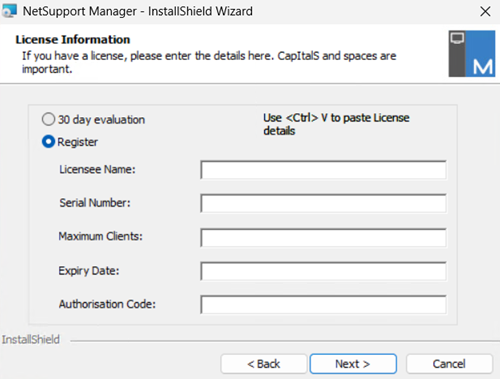Click the Back button
The height and width of the screenshot is (379, 500).
pos(264,364)
